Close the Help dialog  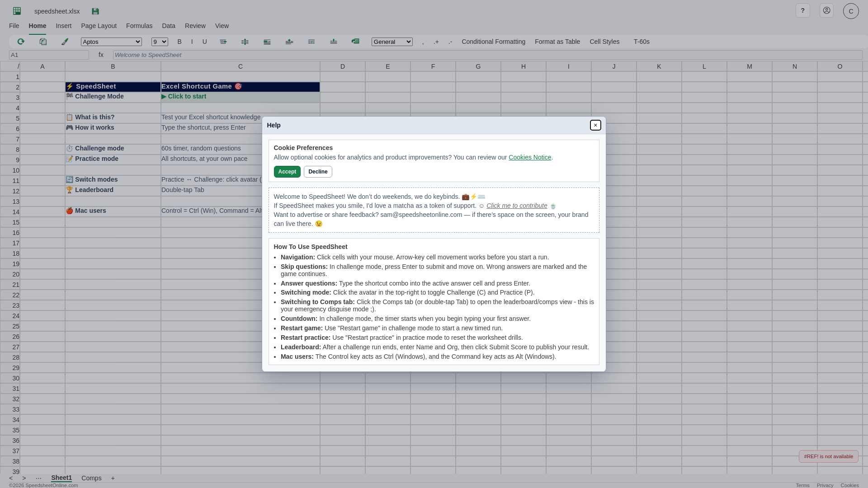pos(595,125)
